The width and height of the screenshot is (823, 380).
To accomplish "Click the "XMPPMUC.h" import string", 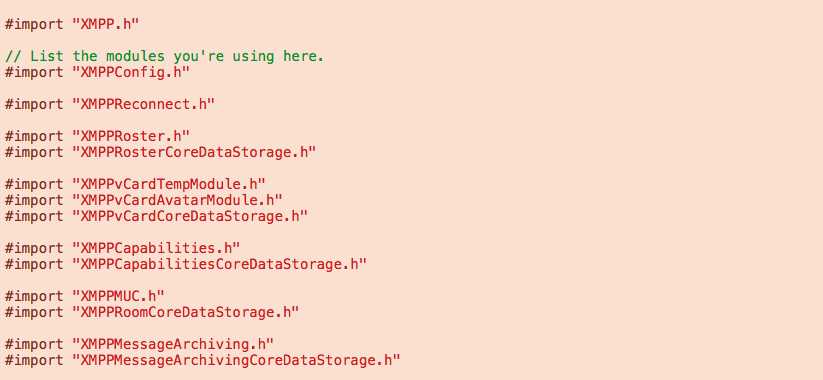I will click(118, 296).
